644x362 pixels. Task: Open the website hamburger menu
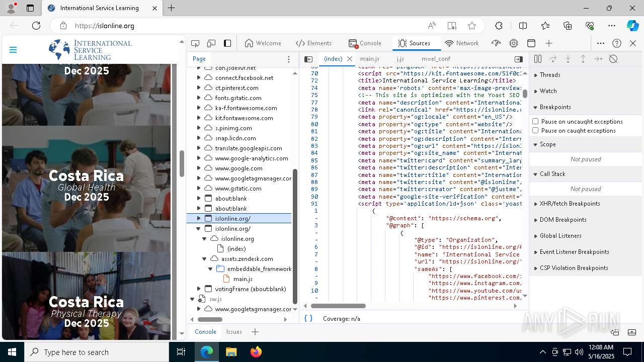[x=13, y=50]
